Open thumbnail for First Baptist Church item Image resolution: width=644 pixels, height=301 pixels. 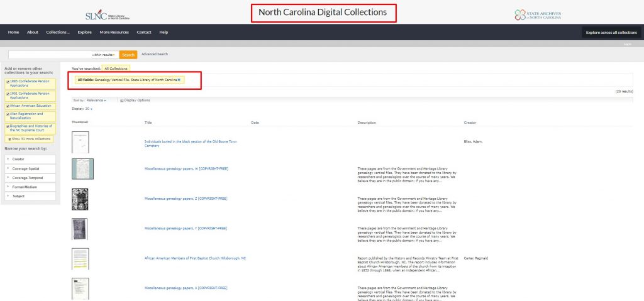pyautogui.click(x=80, y=259)
